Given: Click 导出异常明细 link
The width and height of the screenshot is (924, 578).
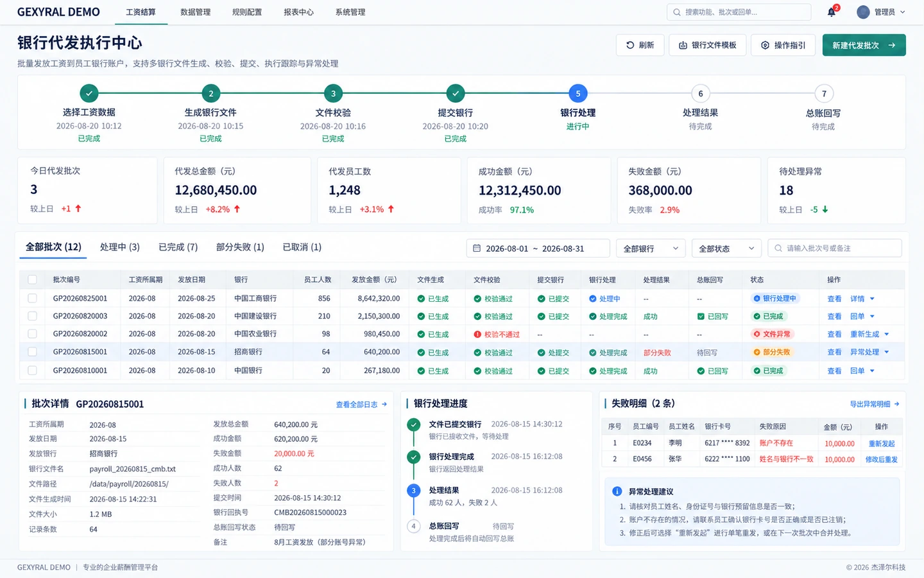Looking at the screenshot, I should tap(875, 404).
